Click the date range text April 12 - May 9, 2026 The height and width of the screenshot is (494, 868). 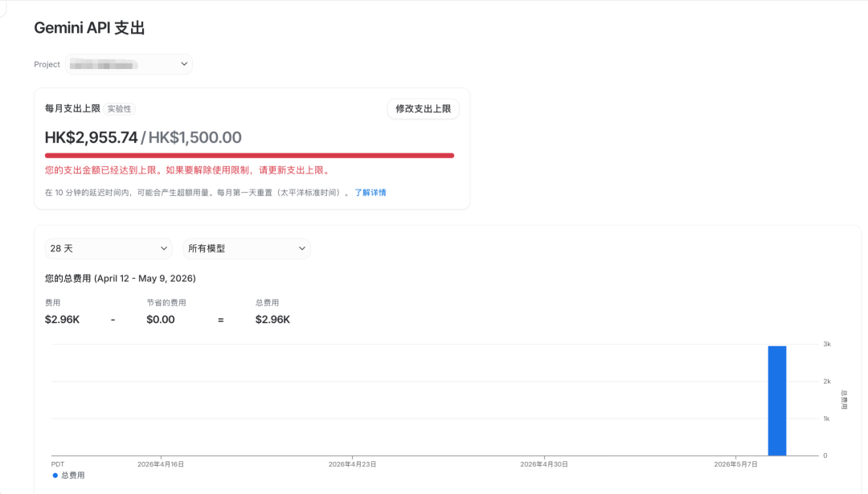coord(145,278)
